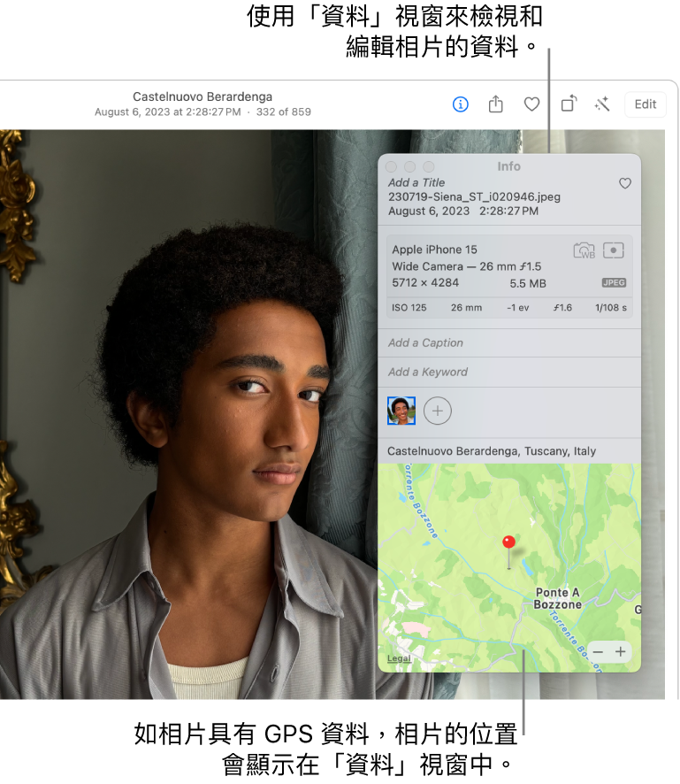Click the red location pin on map
The height and width of the screenshot is (784, 680).
[x=508, y=542]
